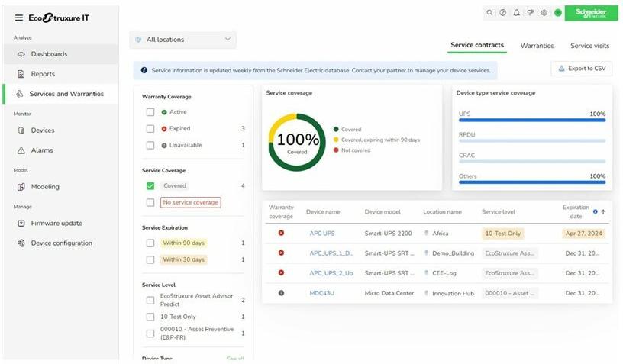The width and height of the screenshot is (623, 364).
Task: Open the notifications bell
Action: point(517,13)
